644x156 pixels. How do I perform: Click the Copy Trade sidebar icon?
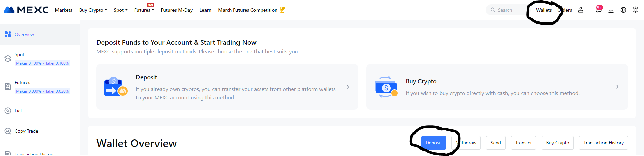point(8,131)
